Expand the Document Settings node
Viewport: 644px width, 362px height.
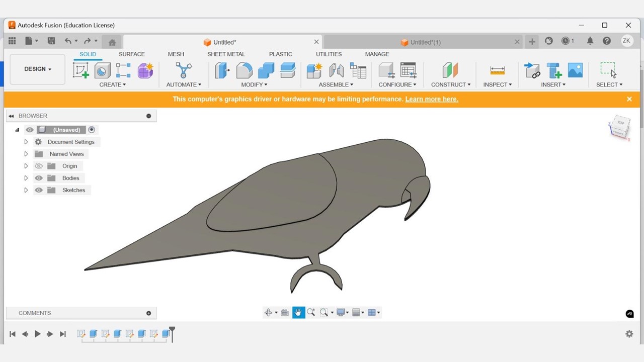click(26, 142)
